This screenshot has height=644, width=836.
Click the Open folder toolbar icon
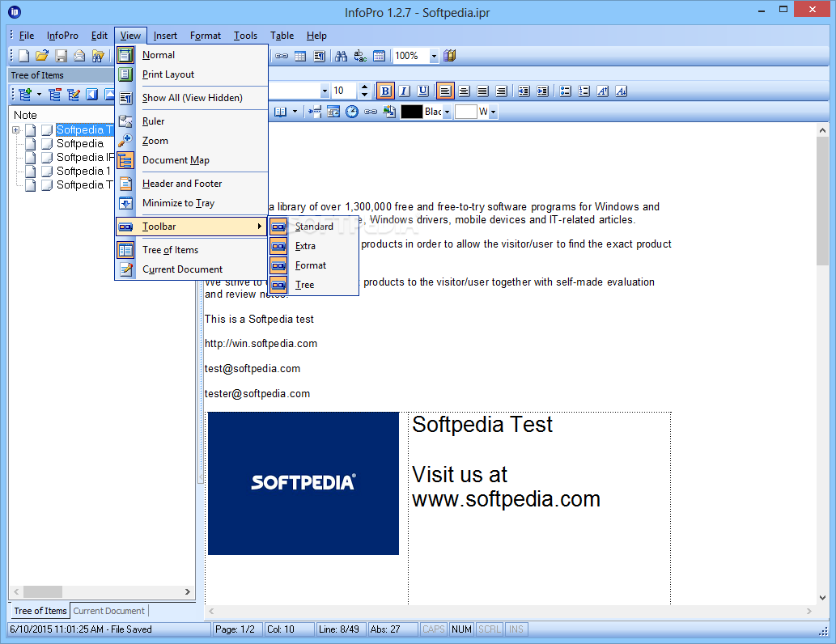coord(42,56)
